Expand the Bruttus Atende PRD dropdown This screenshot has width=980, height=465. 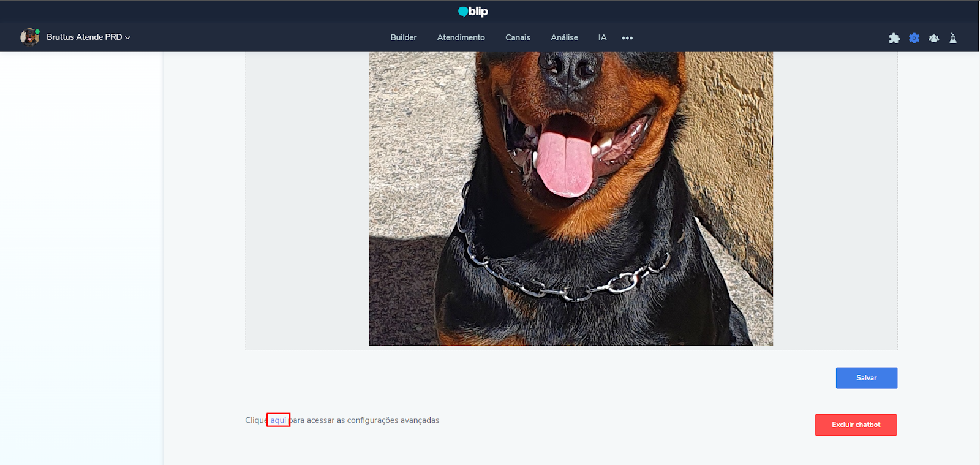[x=88, y=37]
